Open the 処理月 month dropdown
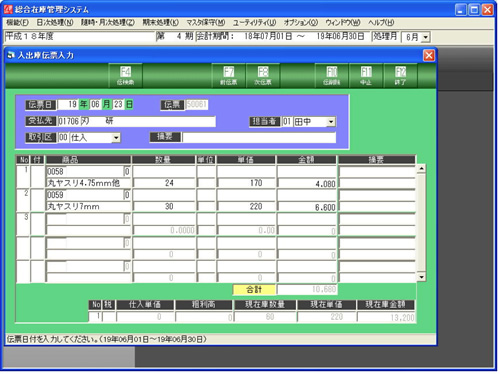Image resolution: width=500 pixels, height=374 pixels. tap(426, 37)
